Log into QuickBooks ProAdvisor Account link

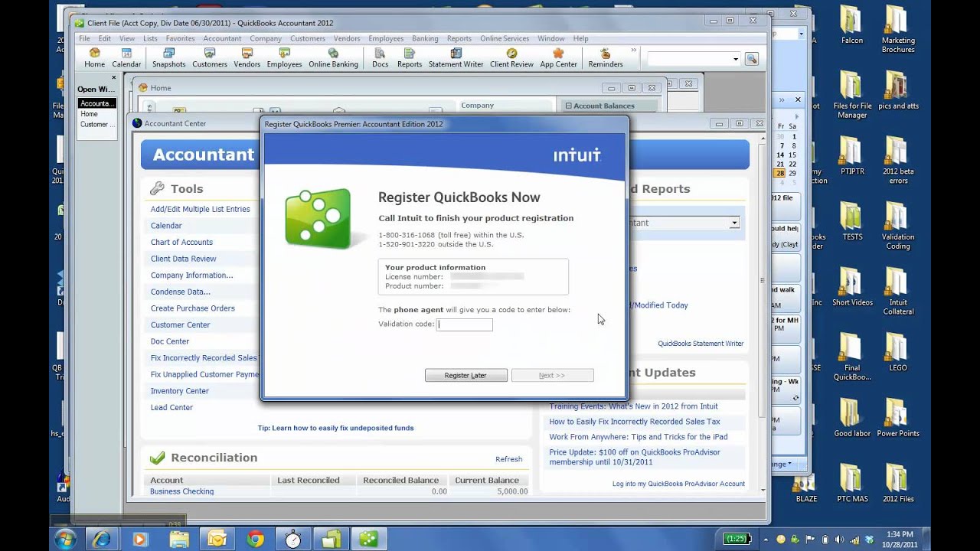pos(678,484)
